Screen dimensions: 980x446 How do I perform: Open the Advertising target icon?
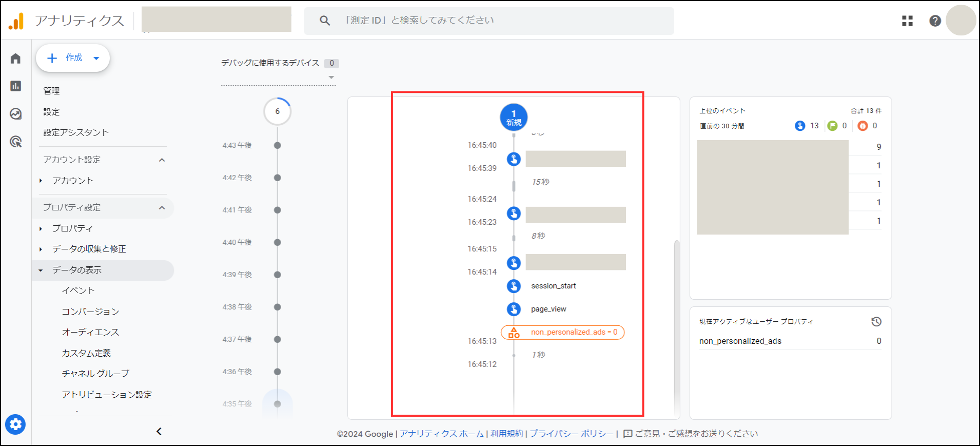[x=15, y=141]
